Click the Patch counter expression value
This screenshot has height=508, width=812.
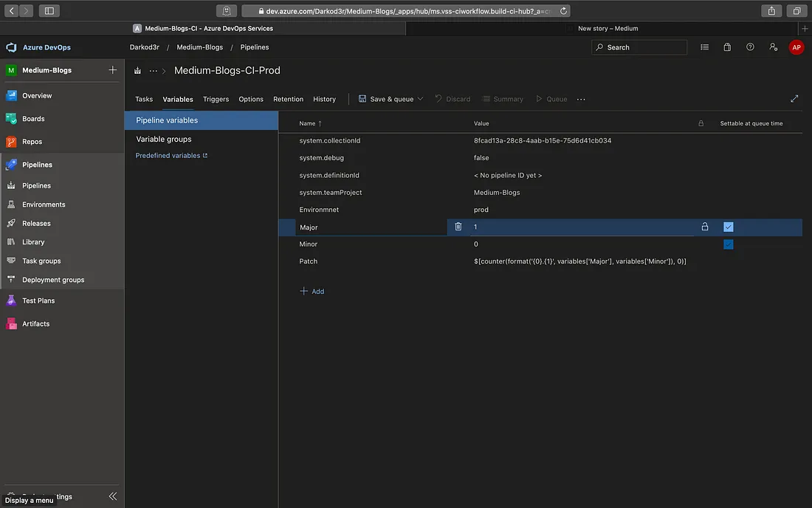[x=579, y=261]
